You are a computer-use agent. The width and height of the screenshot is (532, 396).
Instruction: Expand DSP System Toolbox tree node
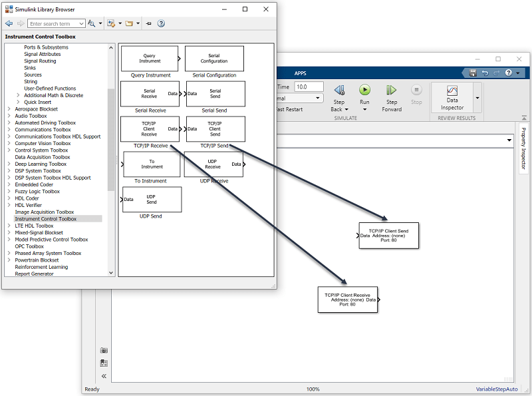(x=9, y=171)
